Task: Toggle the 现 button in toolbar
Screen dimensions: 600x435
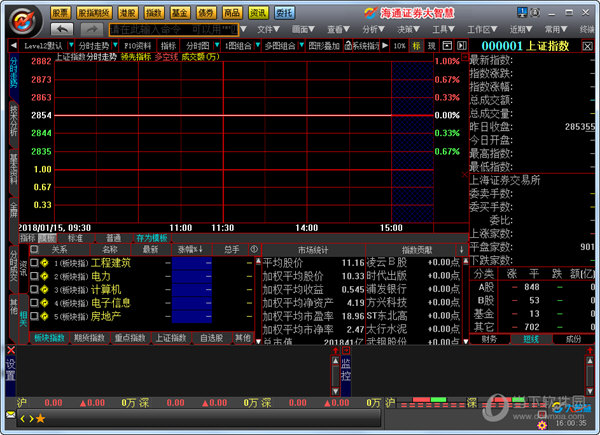Action: [432, 46]
